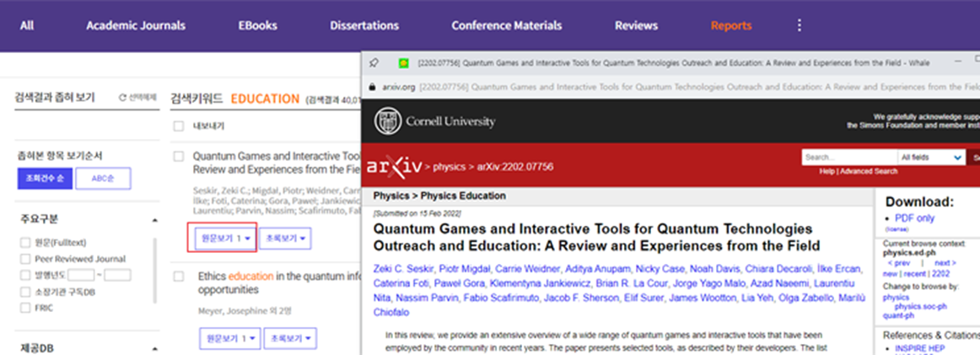Switch to Reviews tab
Image resolution: width=980 pixels, height=355 pixels.
(636, 25)
